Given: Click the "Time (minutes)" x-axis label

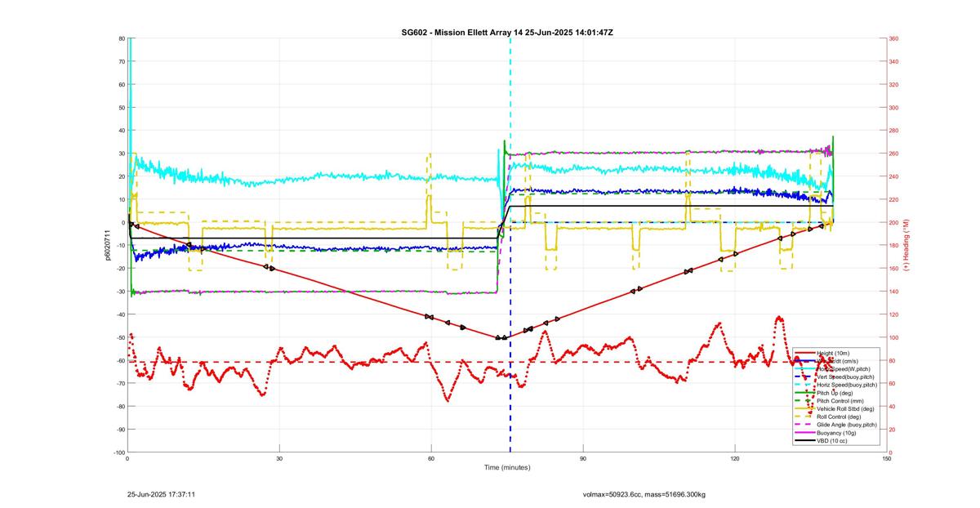Looking at the screenshot, I should [506, 467].
